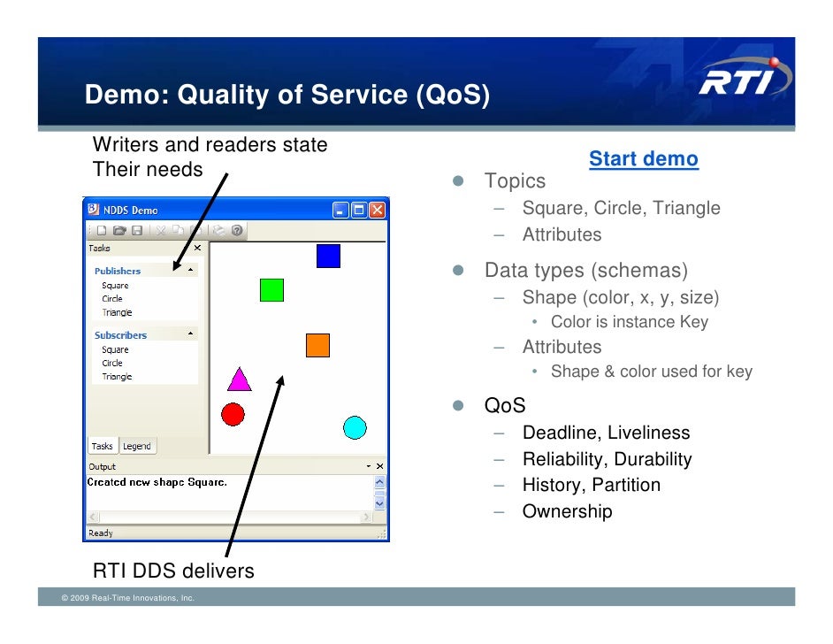Open Help with the question mark icon
Image resolution: width=833 pixels, height=644 pixels.
pyautogui.click(x=237, y=230)
